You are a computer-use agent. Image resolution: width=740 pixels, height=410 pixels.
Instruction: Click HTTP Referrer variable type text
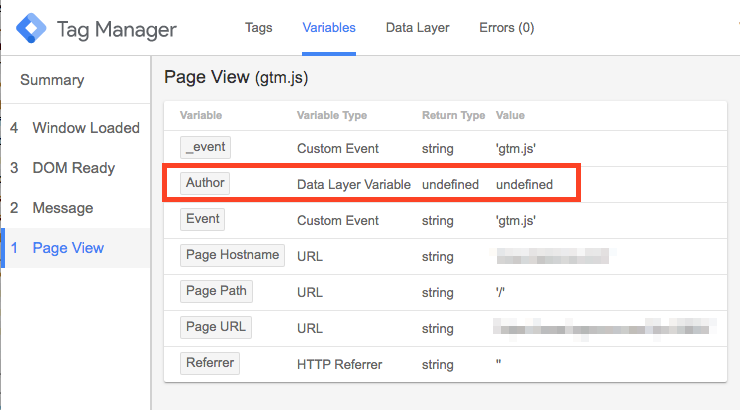click(x=339, y=364)
